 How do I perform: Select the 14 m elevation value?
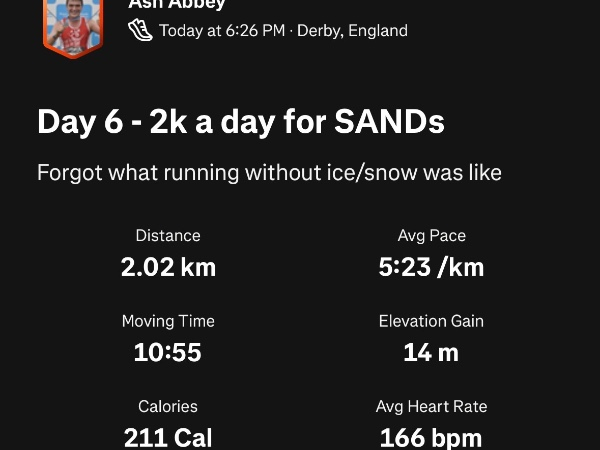point(431,352)
